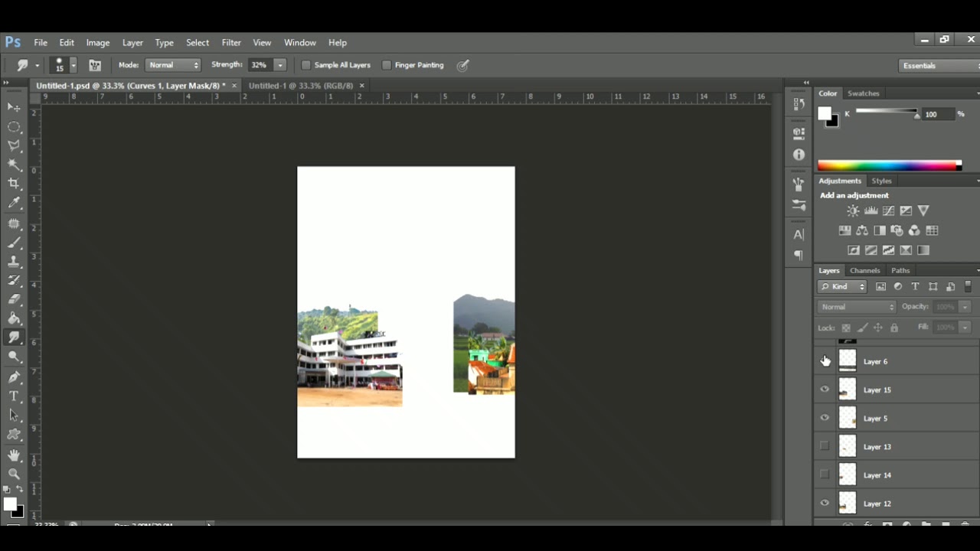Viewport: 980px width, 551px height.
Task: Show Layer 13
Action: coord(825,446)
